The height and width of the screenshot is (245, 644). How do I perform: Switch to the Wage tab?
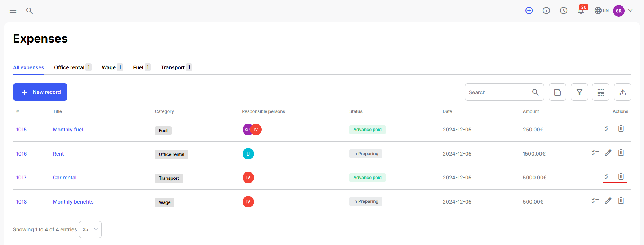pos(112,67)
